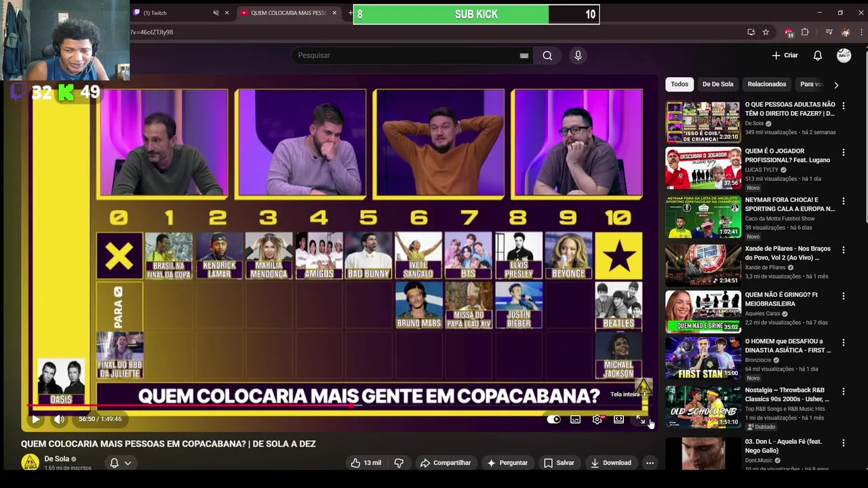The image size is (868, 488).
Task: Click the Criar create button
Action: coord(785,56)
